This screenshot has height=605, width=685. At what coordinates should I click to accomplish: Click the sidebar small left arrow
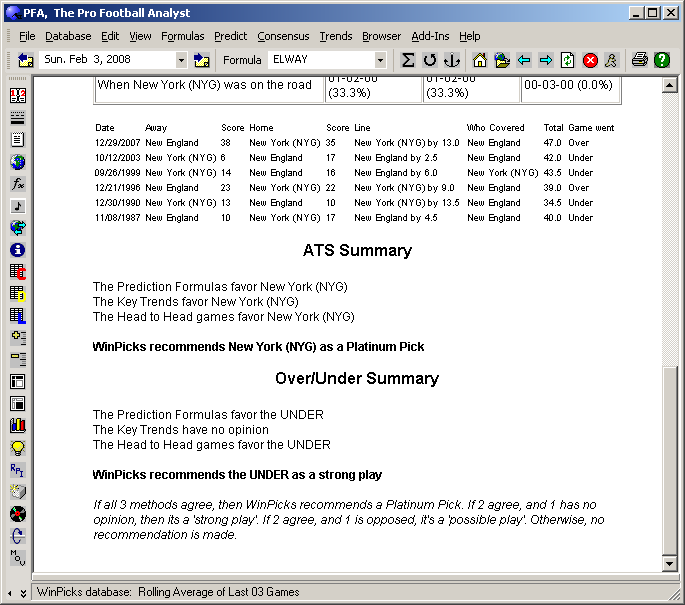[10, 594]
